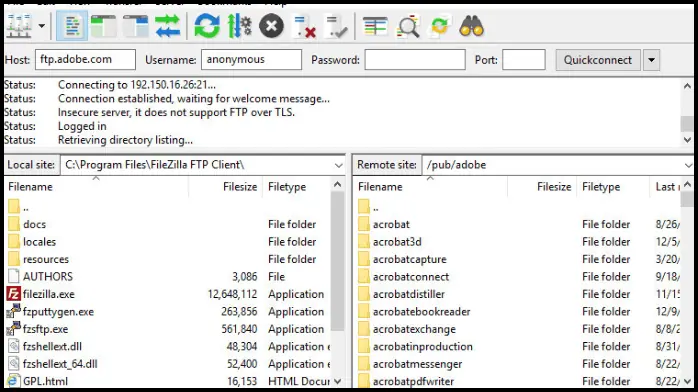Image resolution: width=698 pixels, height=392 pixels.
Task: Toggle transfer queue display icon
Action: (167, 26)
